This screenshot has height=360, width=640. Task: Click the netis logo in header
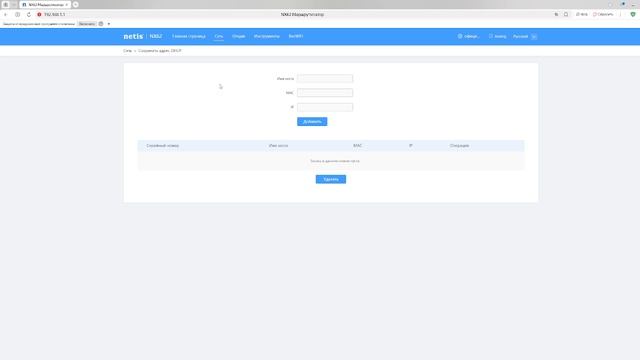133,36
